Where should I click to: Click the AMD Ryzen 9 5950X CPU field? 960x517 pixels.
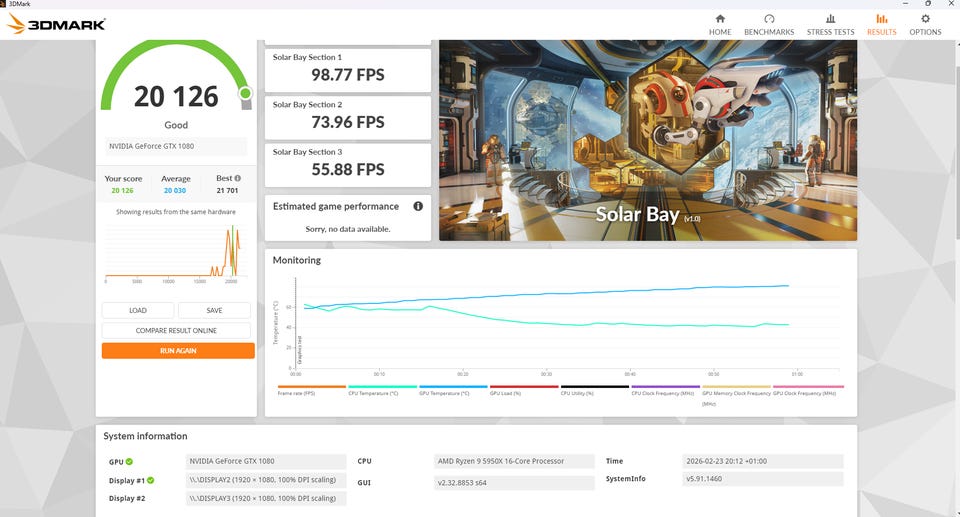(x=514, y=461)
